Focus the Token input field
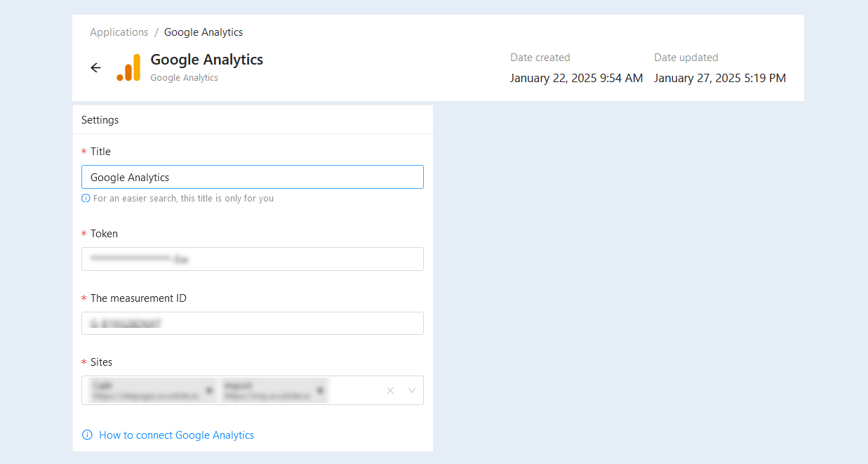Image resolution: width=868 pixels, height=464 pixels. tap(253, 259)
